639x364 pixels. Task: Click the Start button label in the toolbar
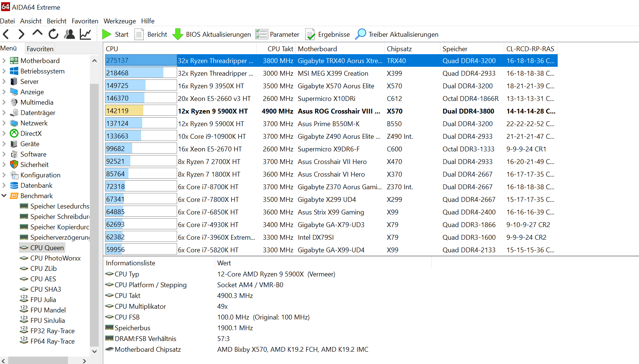[x=122, y=35]
